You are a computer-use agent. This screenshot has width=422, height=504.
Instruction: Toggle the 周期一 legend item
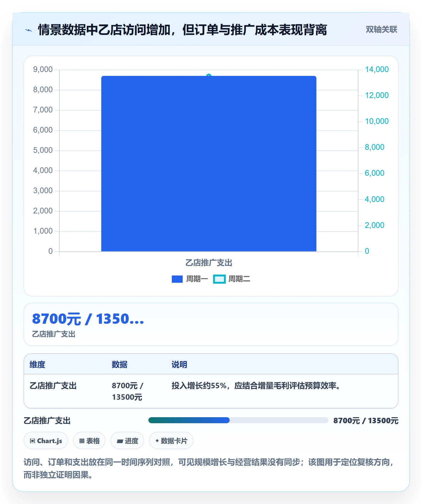tap(190, 279)
